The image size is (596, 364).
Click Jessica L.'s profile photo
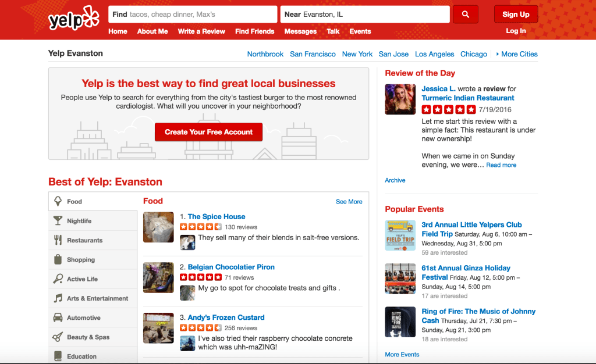coord(400,99)
